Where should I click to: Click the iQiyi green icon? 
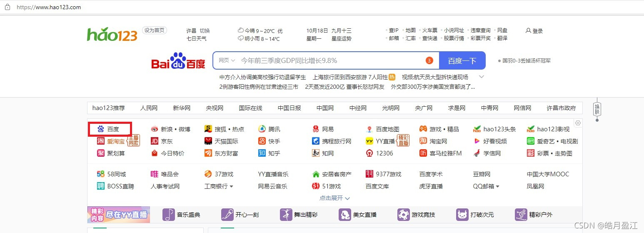coord(530,141)
